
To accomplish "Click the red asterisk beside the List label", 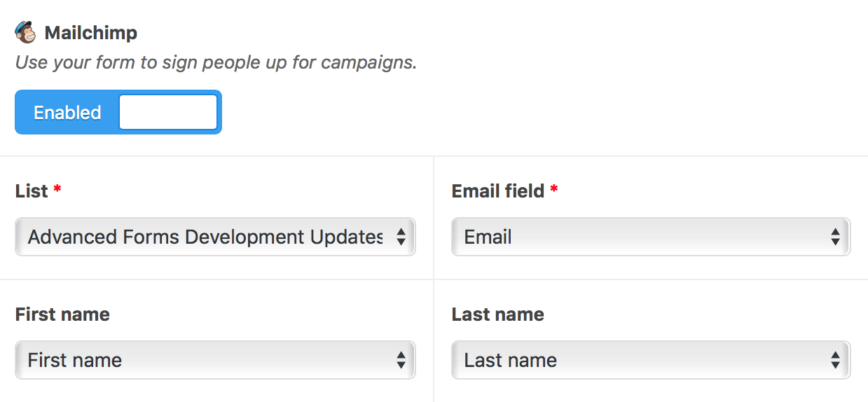I will [x=57, y=189].
